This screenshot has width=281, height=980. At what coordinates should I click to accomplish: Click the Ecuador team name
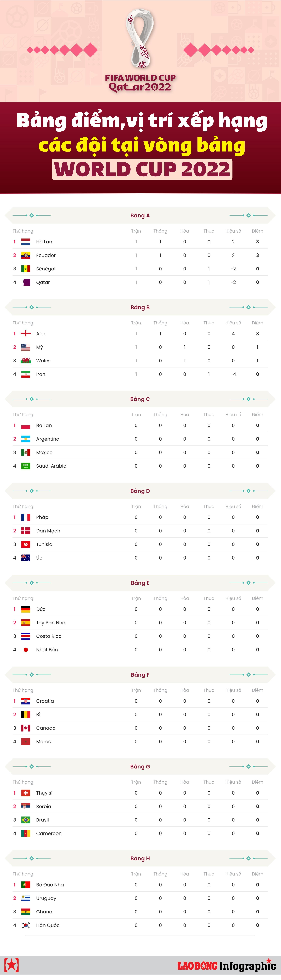point(46,255)
